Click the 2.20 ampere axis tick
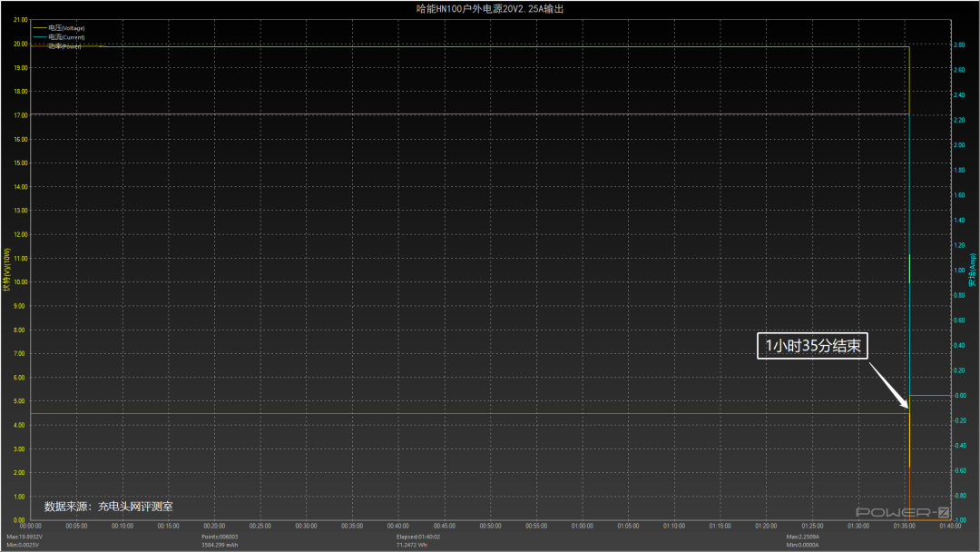Viewport: 980px width, 552px height. tap(959, 120)
